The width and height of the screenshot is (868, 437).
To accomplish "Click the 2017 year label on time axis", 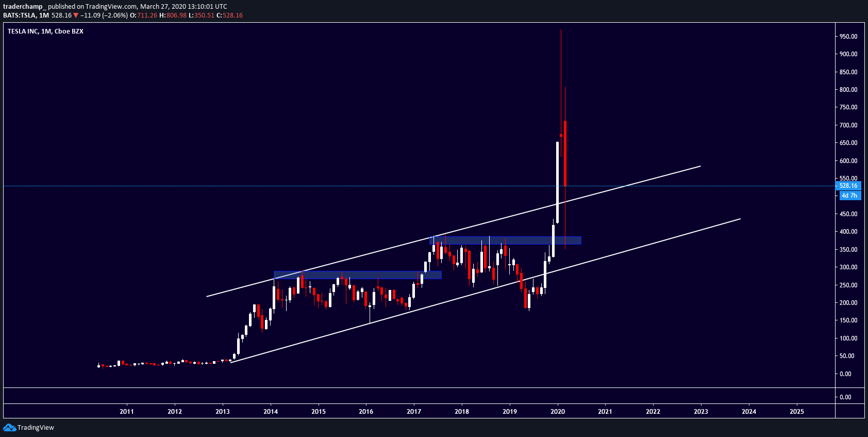I will 414,412.
